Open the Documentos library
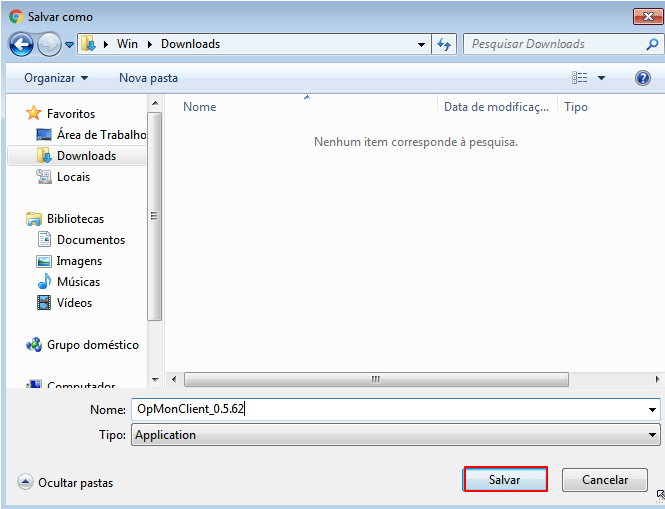 click(x=90, y=240)
